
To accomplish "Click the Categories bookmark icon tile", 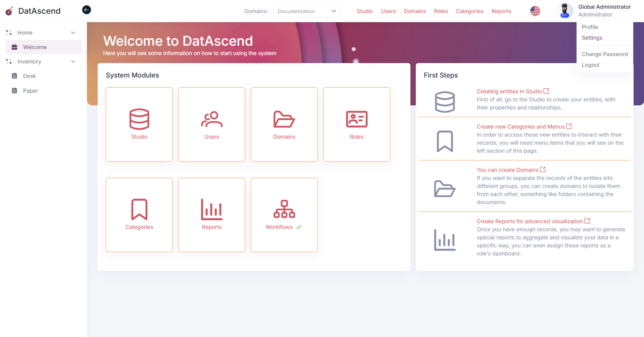I will (139, 209).
